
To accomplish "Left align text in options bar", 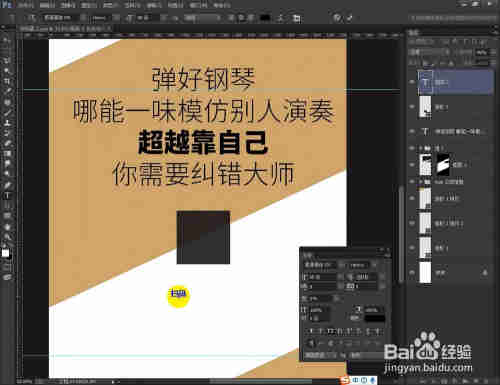I will pyautogui.click(x=231, y=18).
